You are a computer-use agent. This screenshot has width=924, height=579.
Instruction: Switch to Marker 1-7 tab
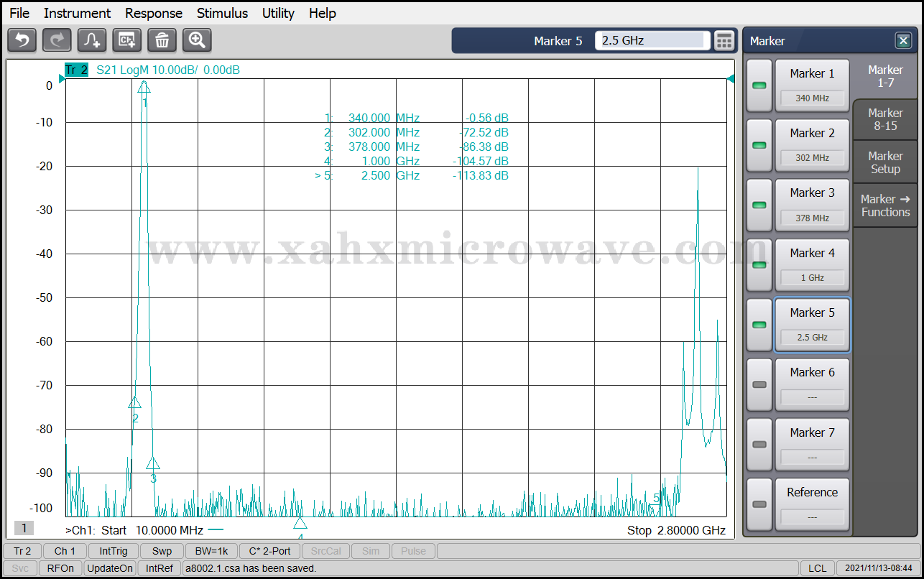coord(885,76)
